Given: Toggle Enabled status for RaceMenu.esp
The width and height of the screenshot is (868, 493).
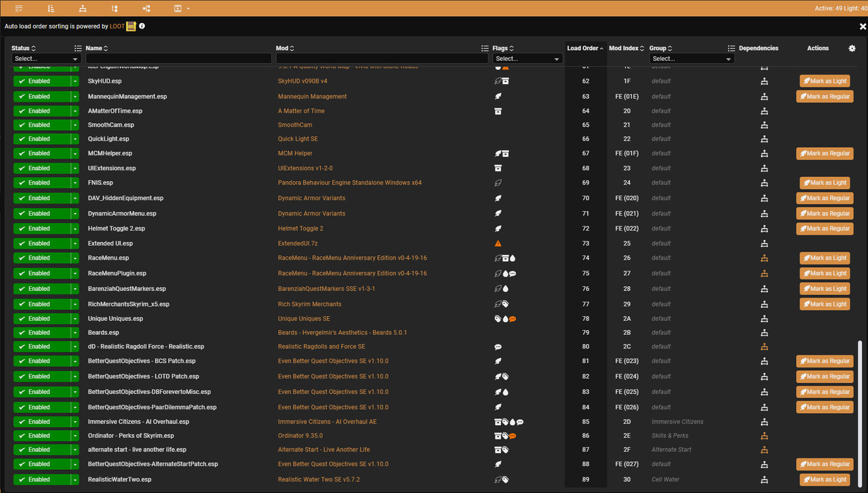Looking at the screenshot, I should click(x=41, y=258).
